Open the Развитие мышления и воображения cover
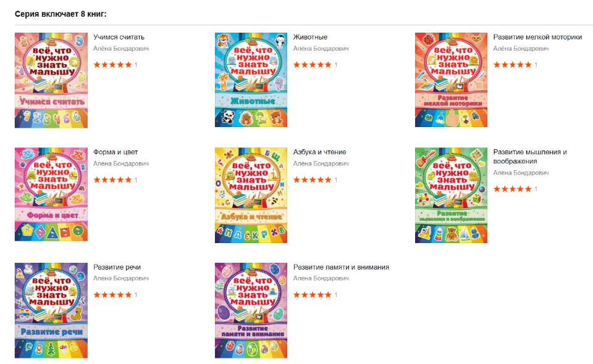The image size is (593, 364). pos(451,195)
